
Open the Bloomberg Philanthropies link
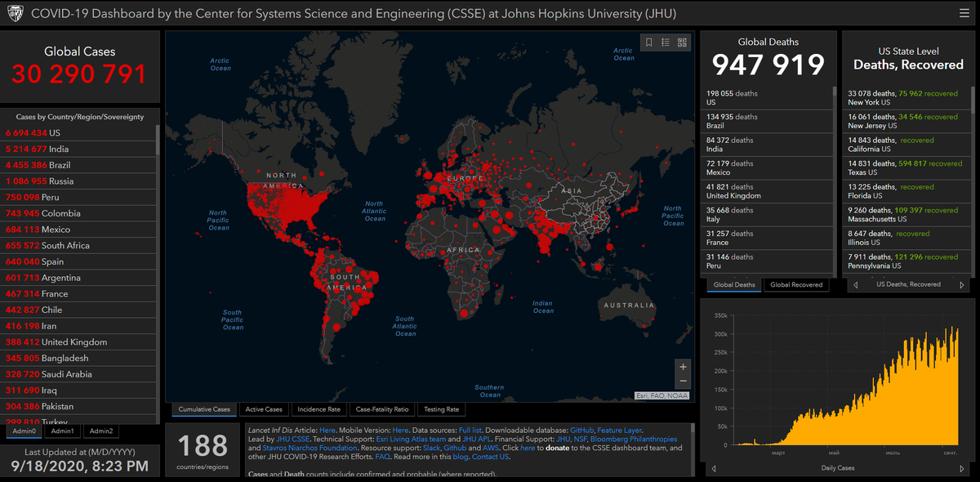coord(634,439)
